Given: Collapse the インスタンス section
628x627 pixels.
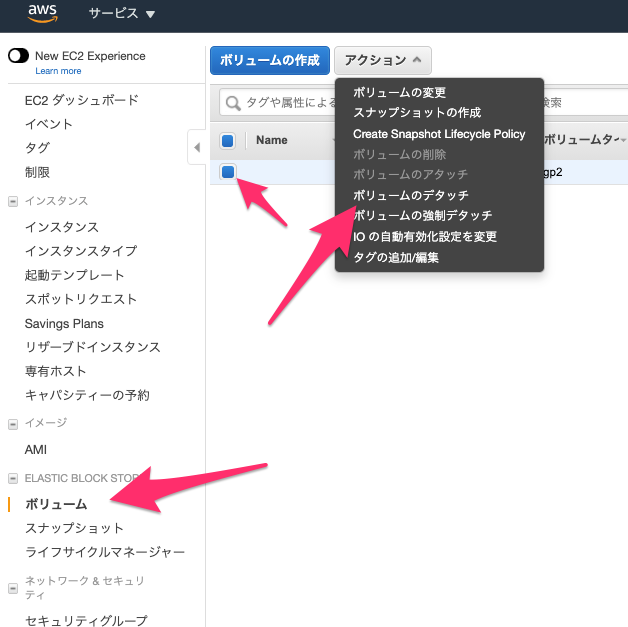Looking at the screenshot, I should pyautogui.click(x=13, y=201).
